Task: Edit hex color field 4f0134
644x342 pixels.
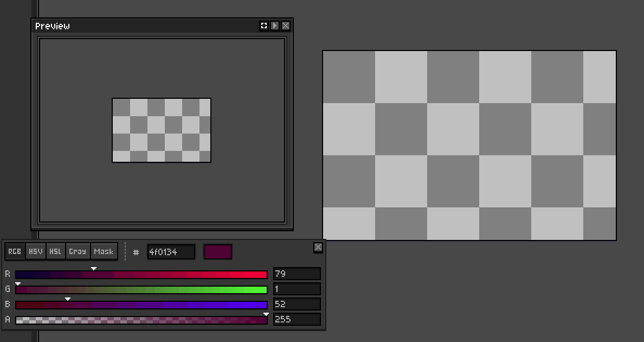Action: (x=171, y=252)
